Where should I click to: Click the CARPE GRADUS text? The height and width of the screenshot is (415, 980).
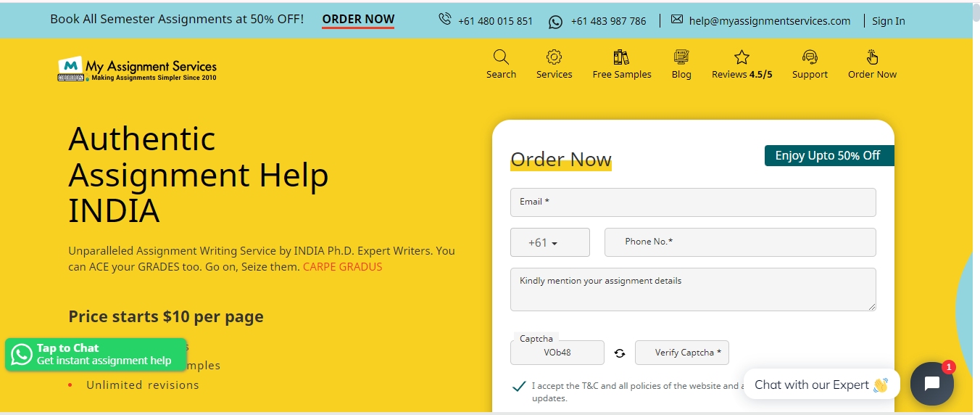click(x=342, y=266)
